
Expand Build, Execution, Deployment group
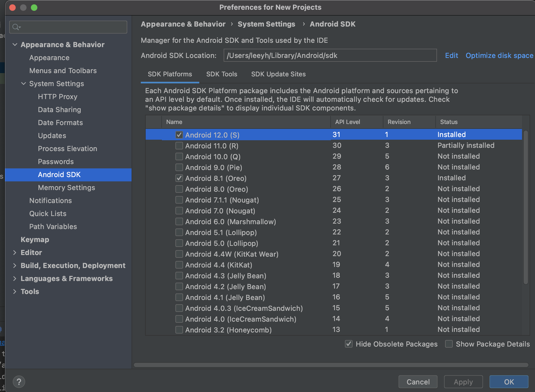tap(15, 266)
